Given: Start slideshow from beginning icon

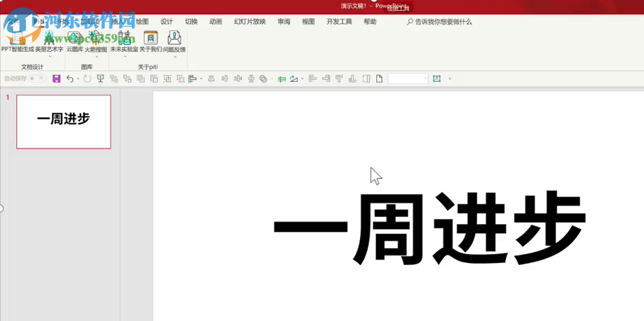Looking at the screenshot, I should click(100, 79).
